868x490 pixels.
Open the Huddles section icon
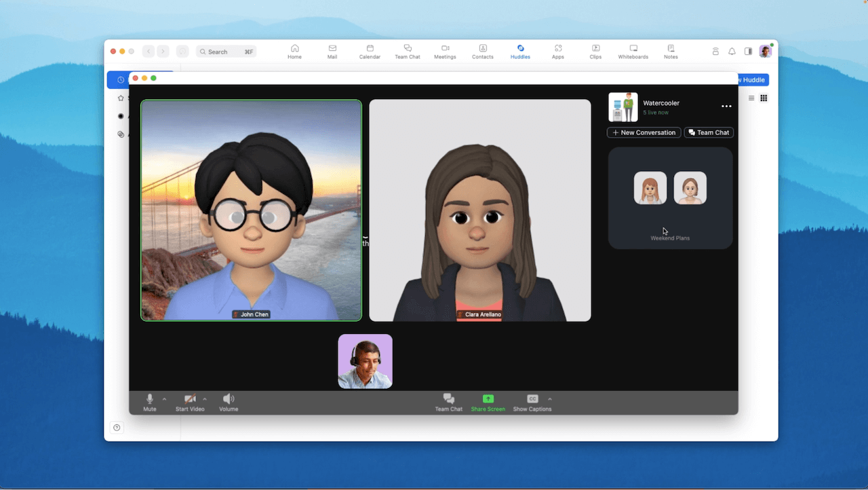tap(520, 49)
